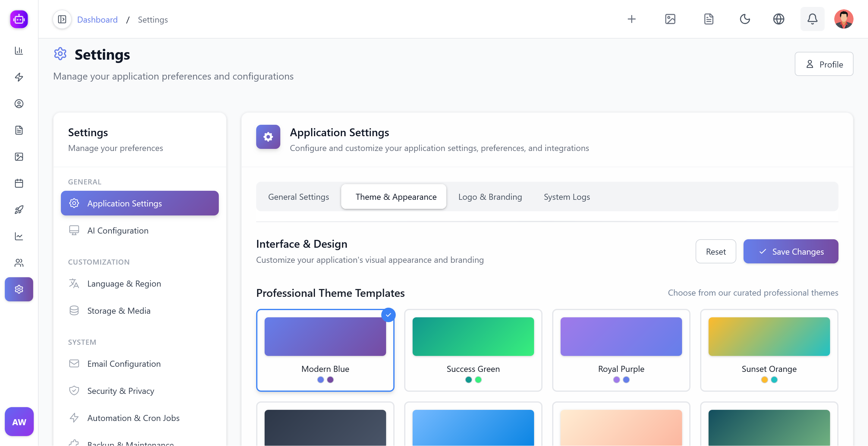Viewport: 868px width, 446px height.
Task: Click the lightning bolt sidebar icon
Action: click(x=19, y=77)
